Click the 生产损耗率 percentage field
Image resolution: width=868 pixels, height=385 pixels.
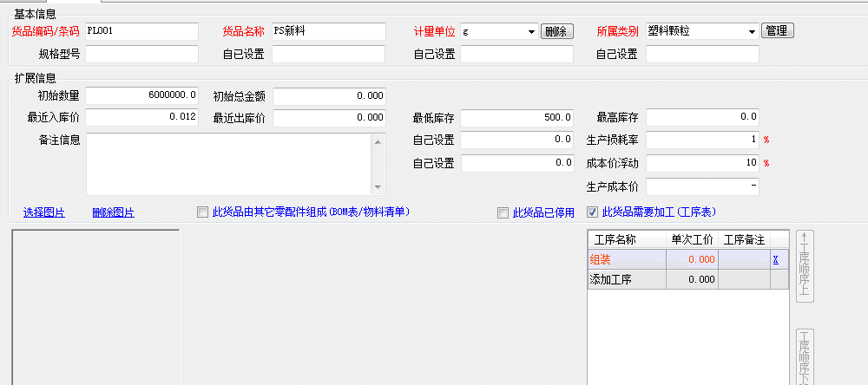click(x=702, y=140)
